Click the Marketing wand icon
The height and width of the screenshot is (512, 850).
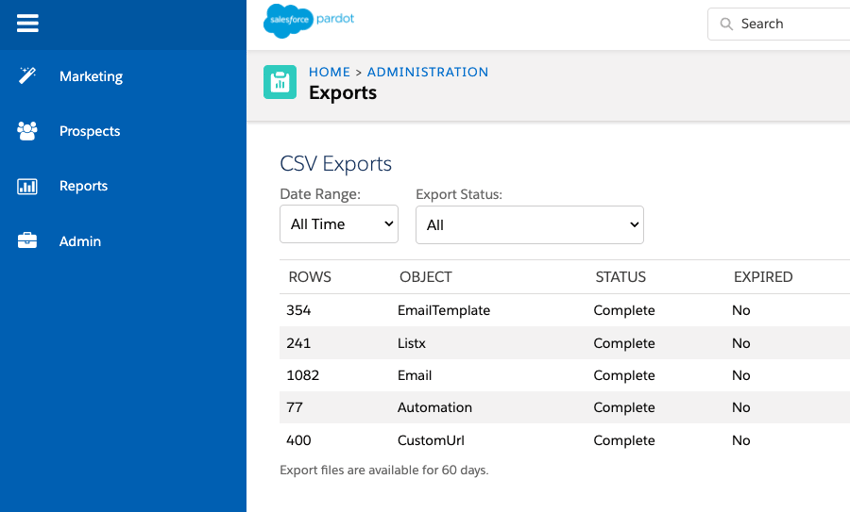27,75
